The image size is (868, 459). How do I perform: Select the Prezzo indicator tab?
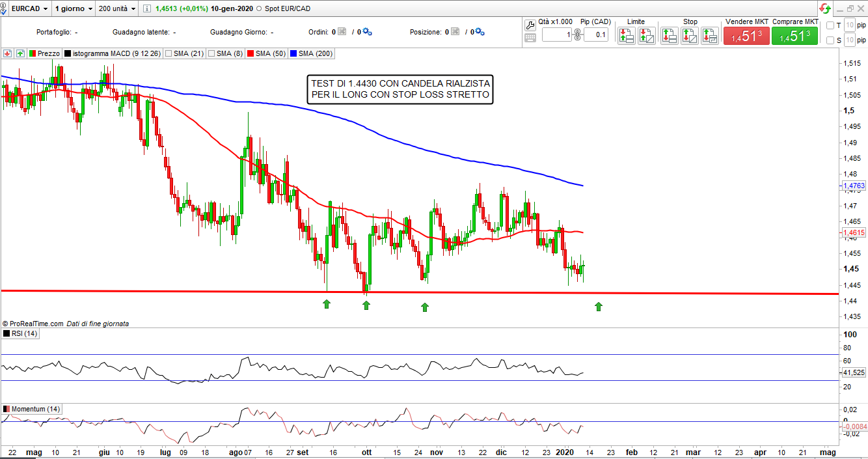coord(44,53)
